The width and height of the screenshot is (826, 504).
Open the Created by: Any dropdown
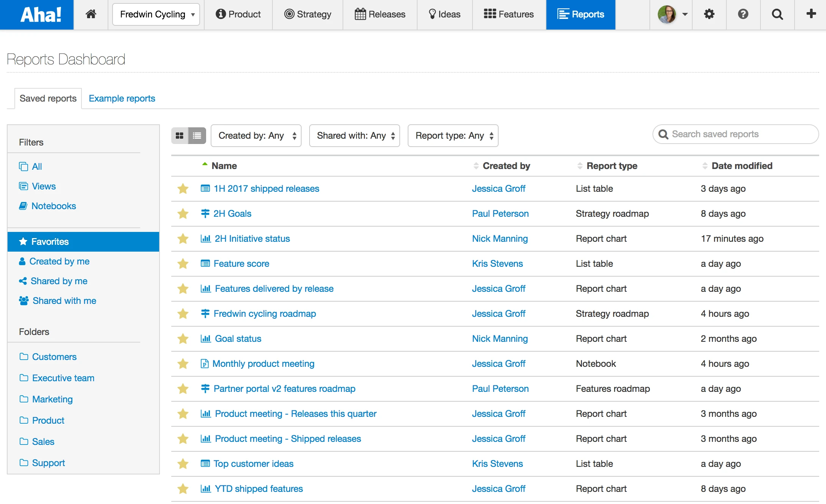click(256, 136)
